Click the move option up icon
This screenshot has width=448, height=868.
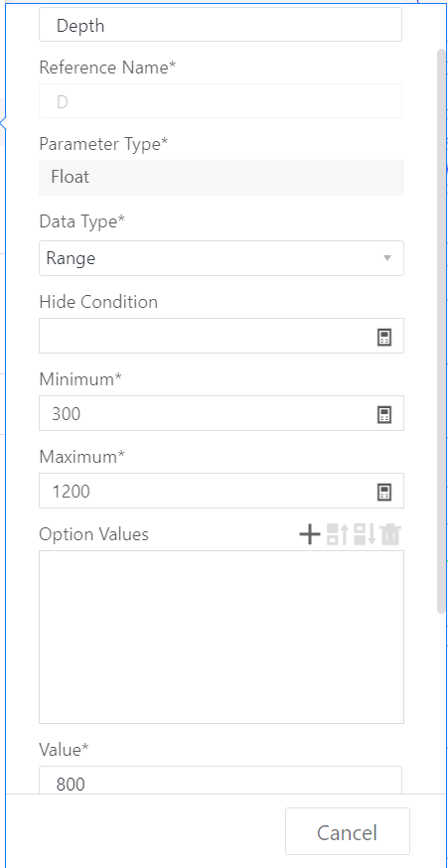[338, 534]
